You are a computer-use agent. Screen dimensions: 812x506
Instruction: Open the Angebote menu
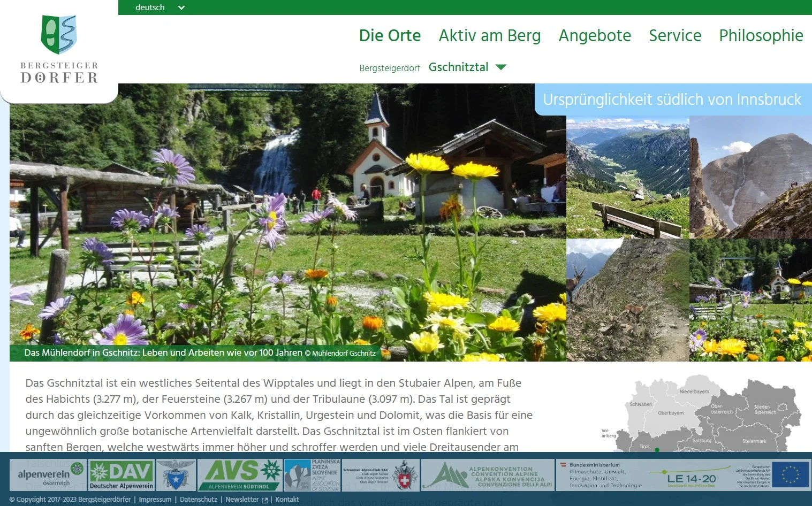tap(595, 35)
